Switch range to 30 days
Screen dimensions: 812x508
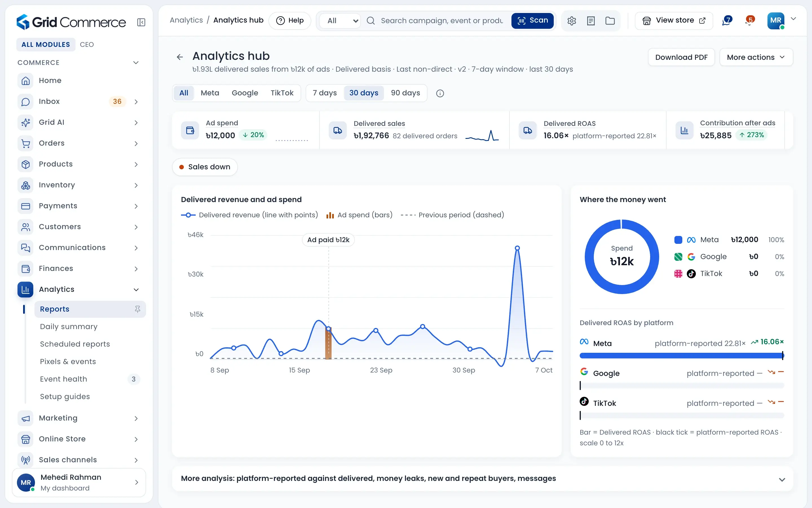[364, 93]
